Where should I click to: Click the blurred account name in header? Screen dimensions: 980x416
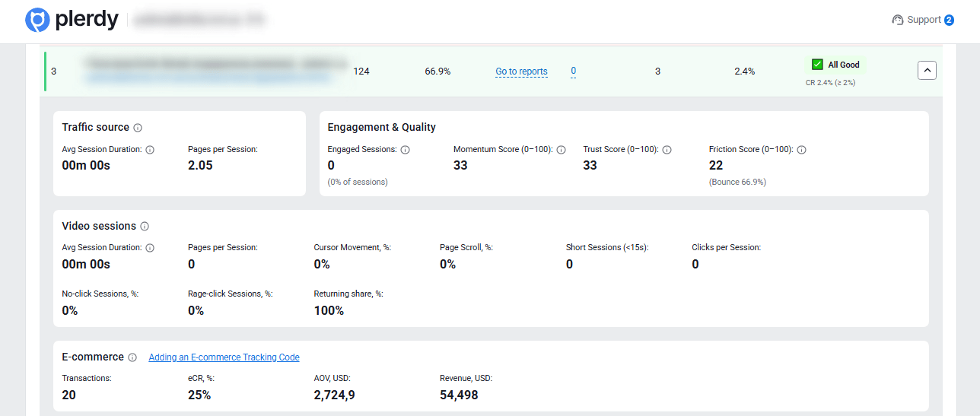click(199, 21)
